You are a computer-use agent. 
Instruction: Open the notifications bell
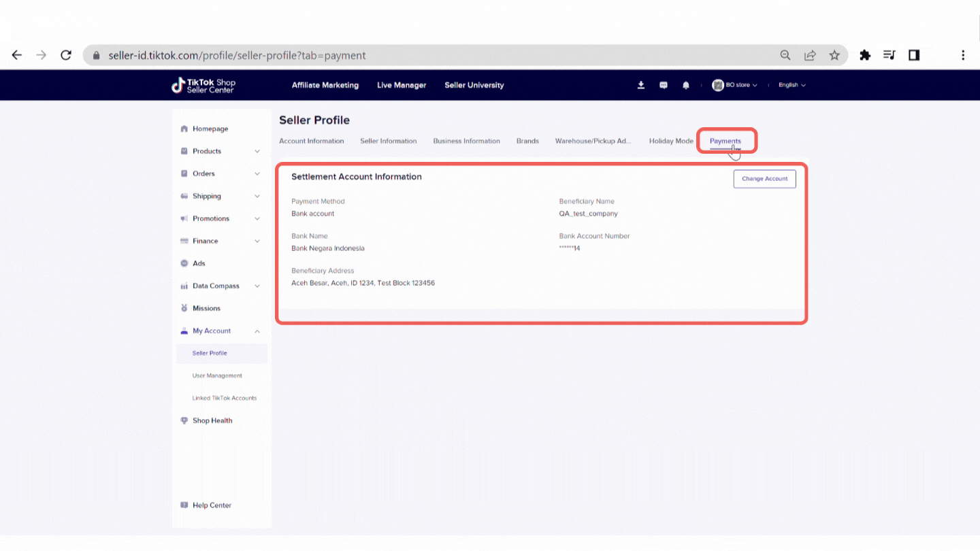686,85
